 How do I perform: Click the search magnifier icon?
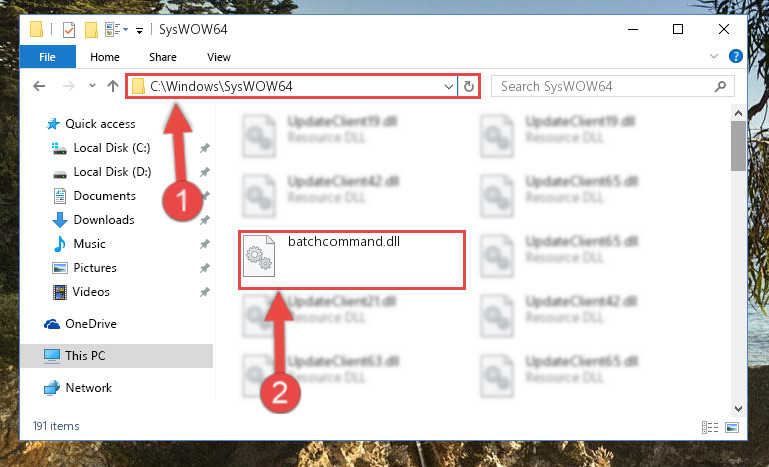click(720, 87)
